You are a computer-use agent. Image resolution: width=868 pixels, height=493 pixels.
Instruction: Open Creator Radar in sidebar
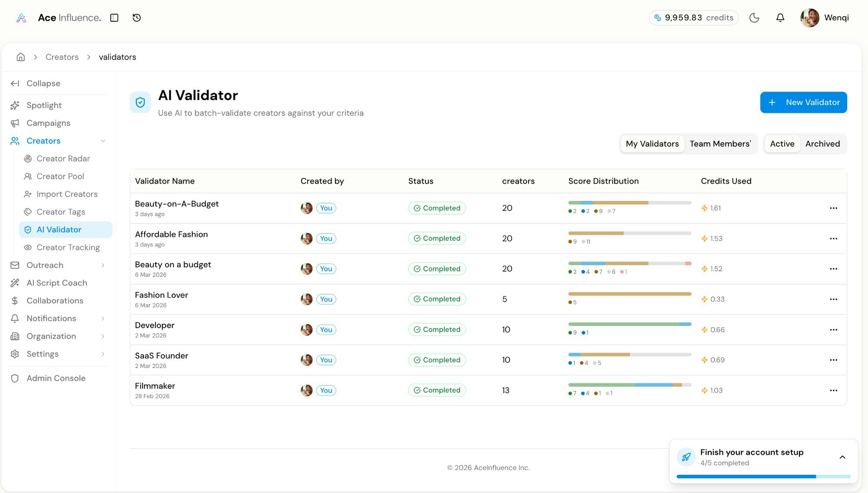tap(63, 159)
